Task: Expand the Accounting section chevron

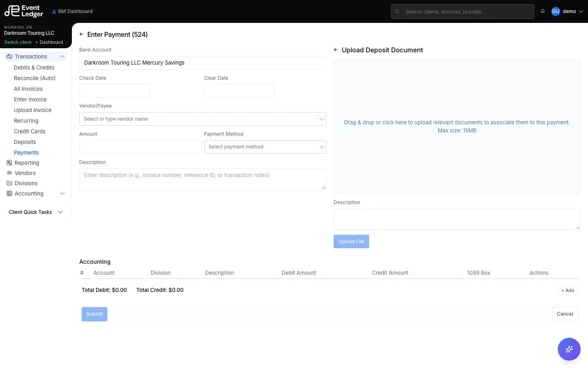Action: pyautogui.click(x=62, y=193)
